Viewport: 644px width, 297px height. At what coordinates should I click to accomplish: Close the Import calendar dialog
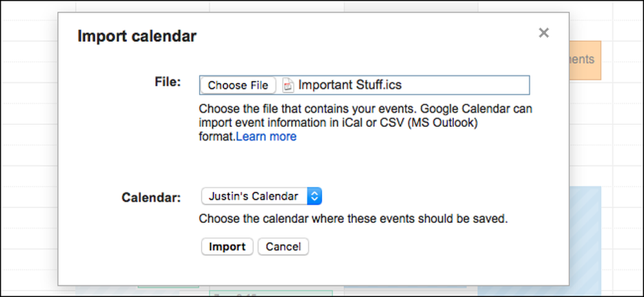coord(544,33)
